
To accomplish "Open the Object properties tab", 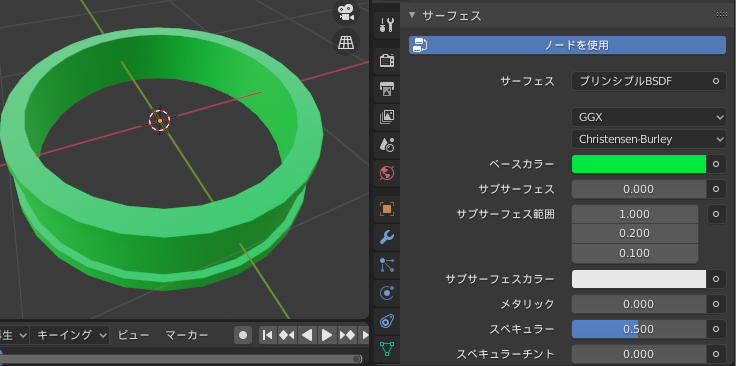I will (x=387, y=209).
